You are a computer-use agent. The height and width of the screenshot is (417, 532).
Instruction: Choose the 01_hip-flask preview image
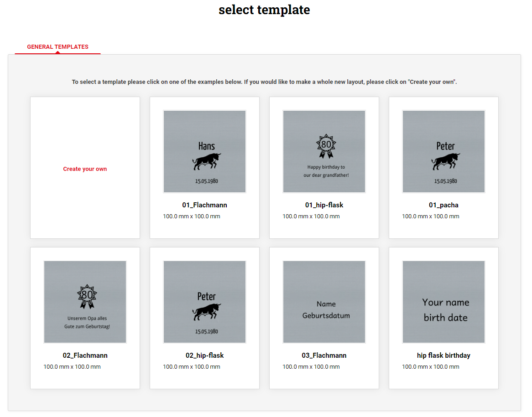[x=324, y=152]
